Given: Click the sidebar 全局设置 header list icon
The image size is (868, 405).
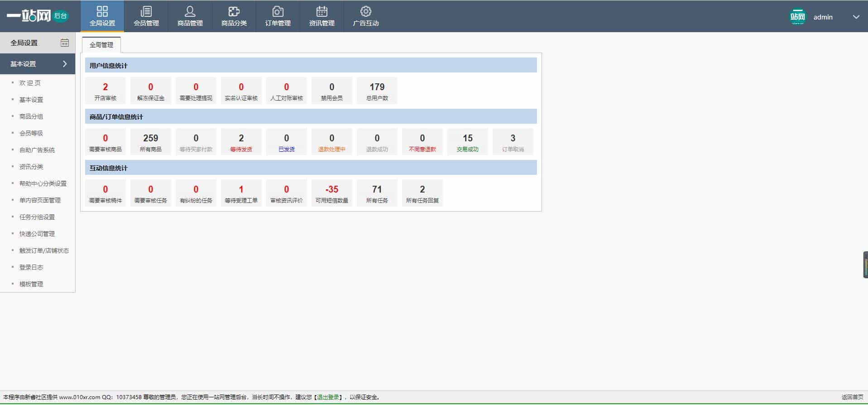Looking at the screenshot, I should pos(65,43).
